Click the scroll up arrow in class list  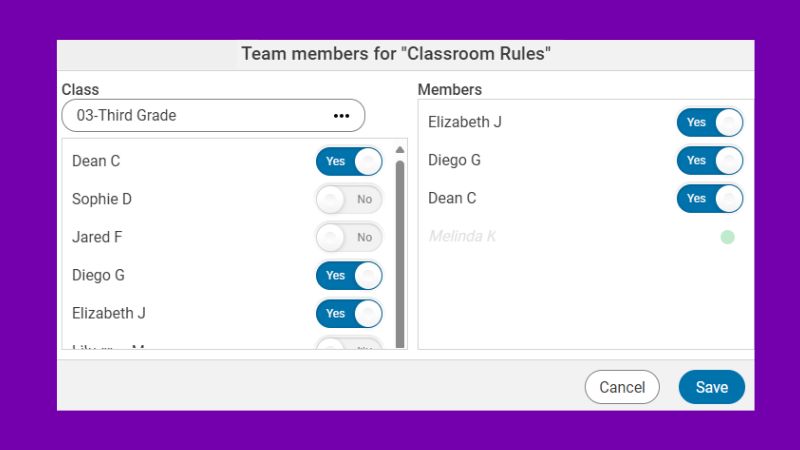tap(400, 150)
